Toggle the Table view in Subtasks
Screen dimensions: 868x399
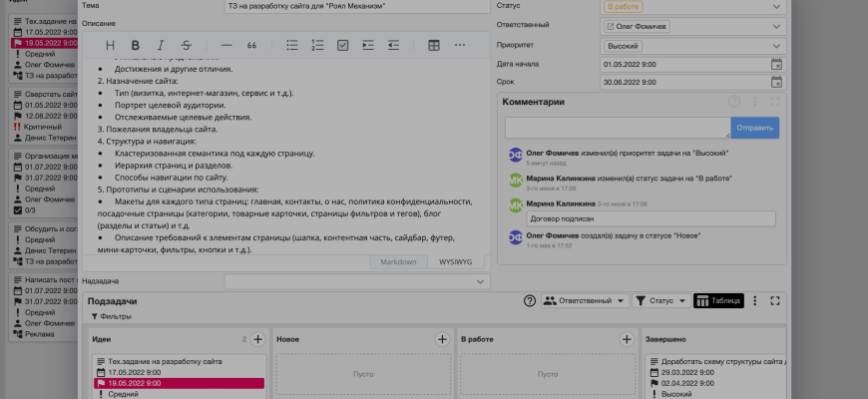(x=718, y=300)
